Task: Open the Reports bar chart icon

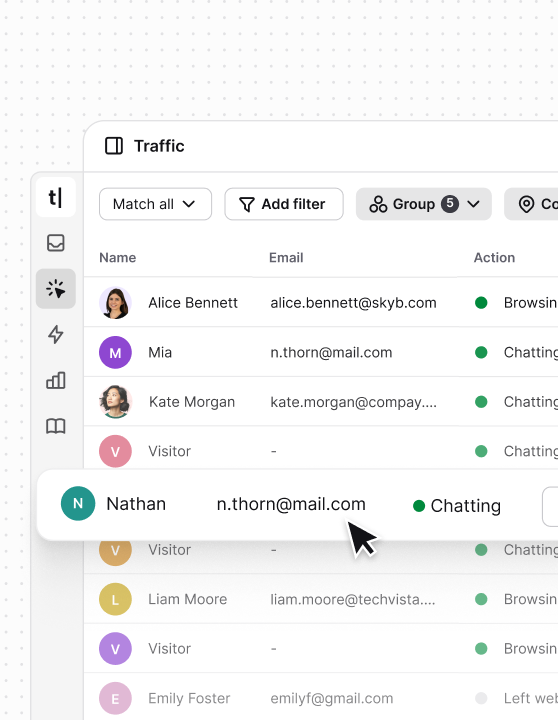Action: (x=56, y=380)
